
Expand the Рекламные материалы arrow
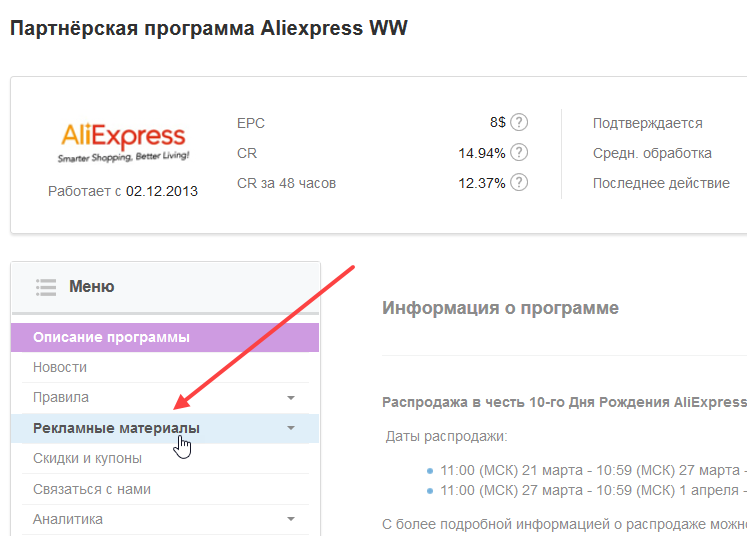pyautogui.click(x=291, y=428)
